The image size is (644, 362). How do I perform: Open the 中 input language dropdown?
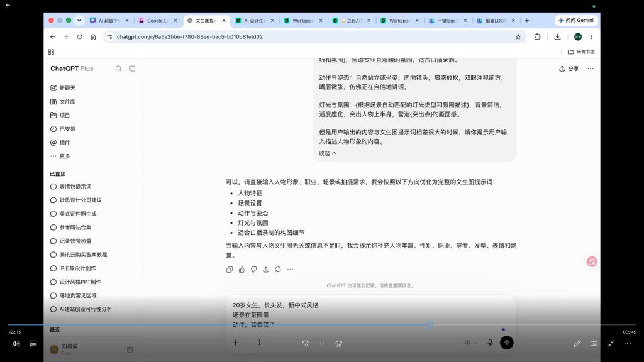click(470, 343)
